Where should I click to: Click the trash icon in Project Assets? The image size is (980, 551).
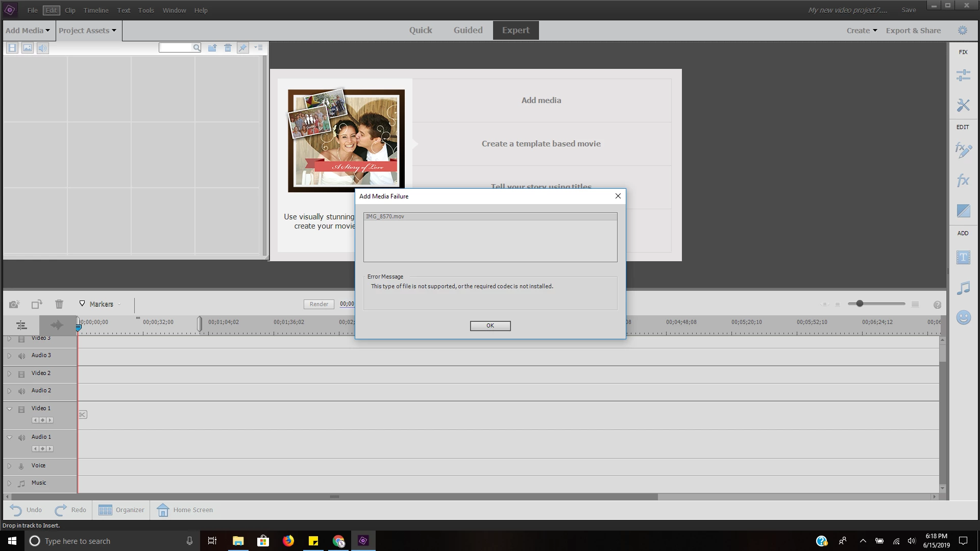point(228,48)
